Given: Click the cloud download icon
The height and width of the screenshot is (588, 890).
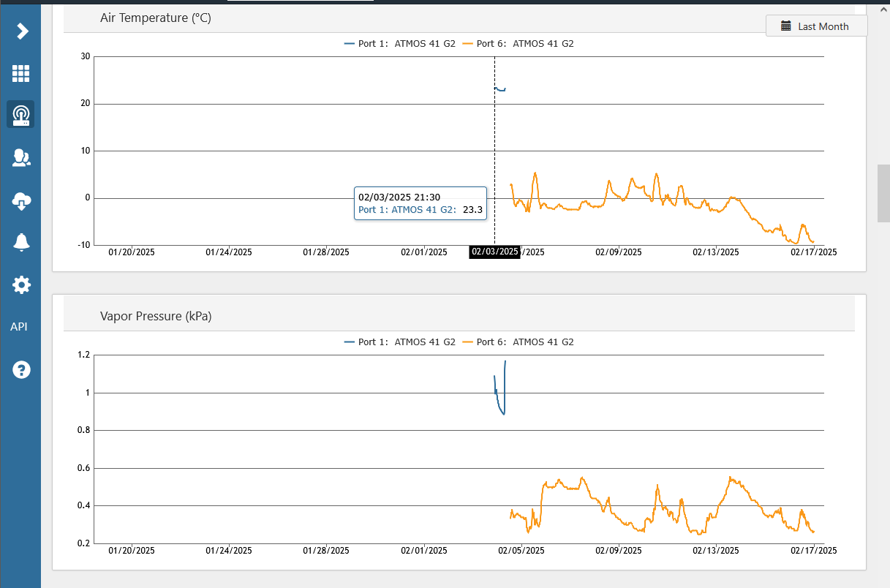Looking at the screenshot, I should (x=21, y=200).
